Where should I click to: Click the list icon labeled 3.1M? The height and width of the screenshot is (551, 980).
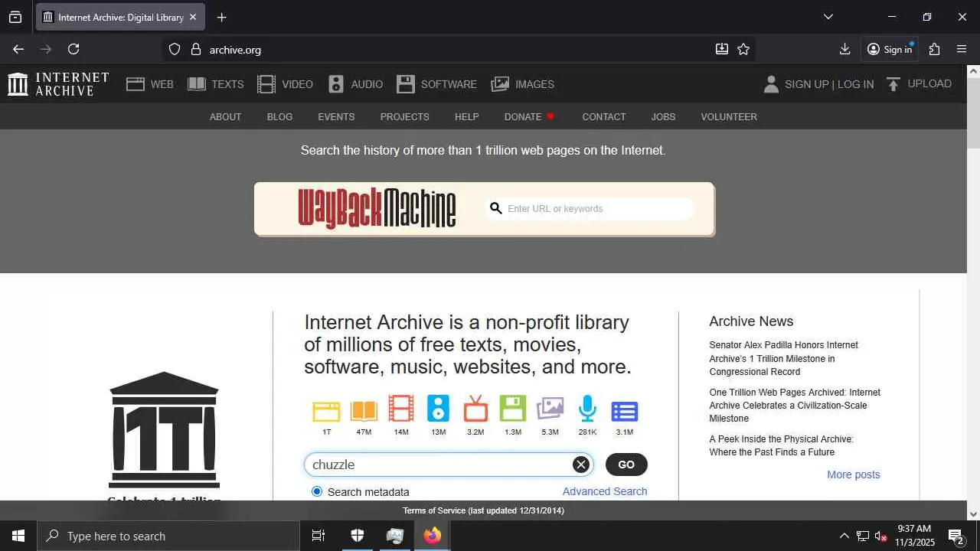click(625, 411)
